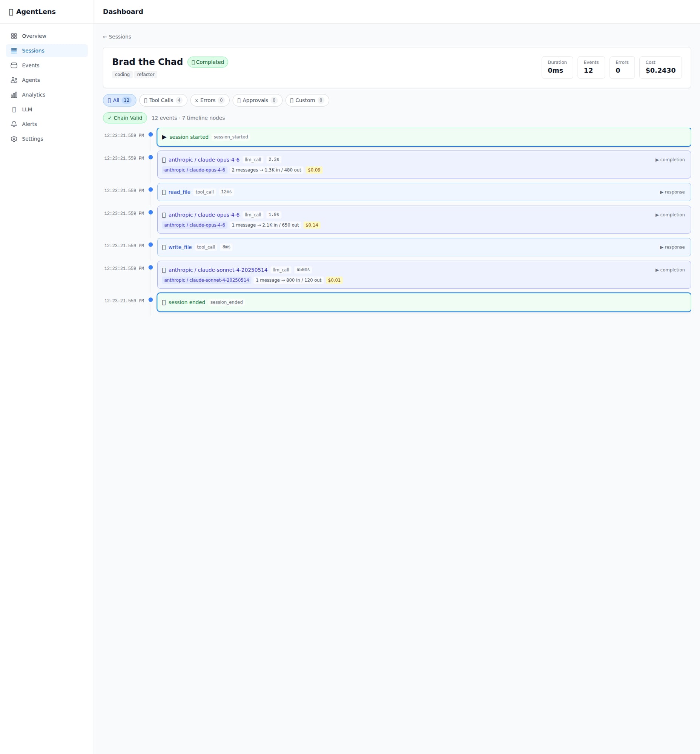Open the Agents section
Screen dimensions: 700x754
47,80
